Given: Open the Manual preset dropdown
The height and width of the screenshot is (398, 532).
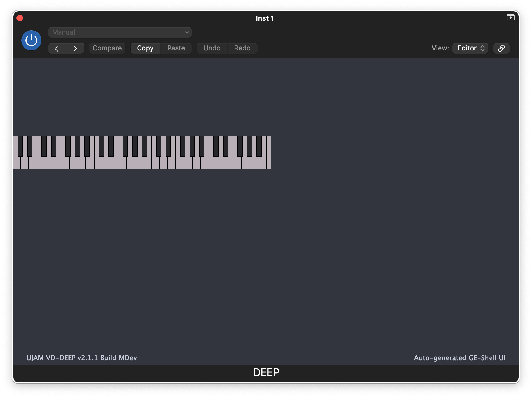Looking at the screenshot, I should 120,32.
